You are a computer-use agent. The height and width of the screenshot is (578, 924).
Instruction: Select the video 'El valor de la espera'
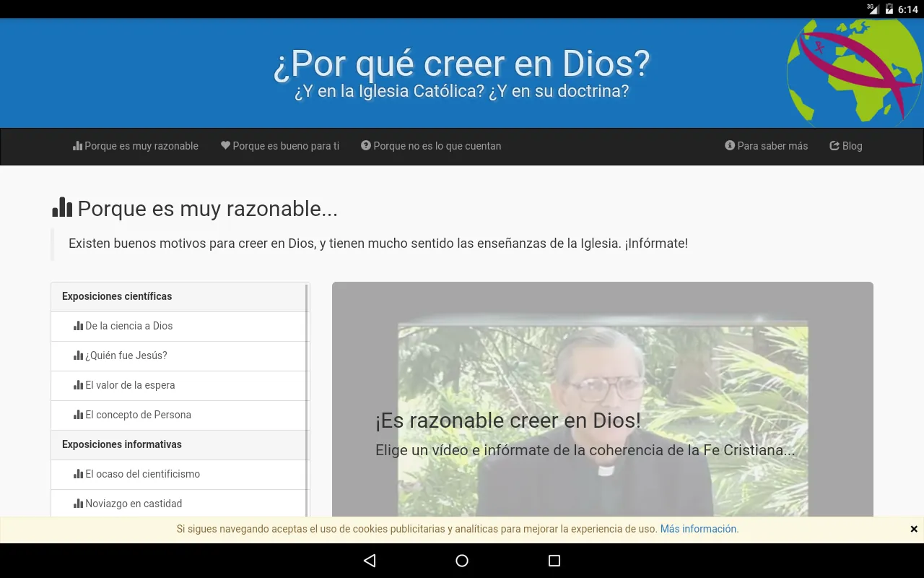click(178, 386)
